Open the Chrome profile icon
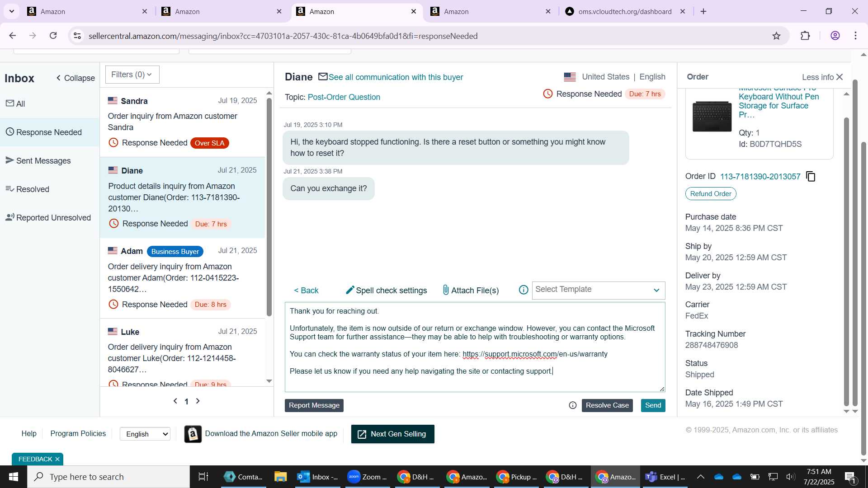Viewport: 868px width, 488px height. tap(835, 36)
